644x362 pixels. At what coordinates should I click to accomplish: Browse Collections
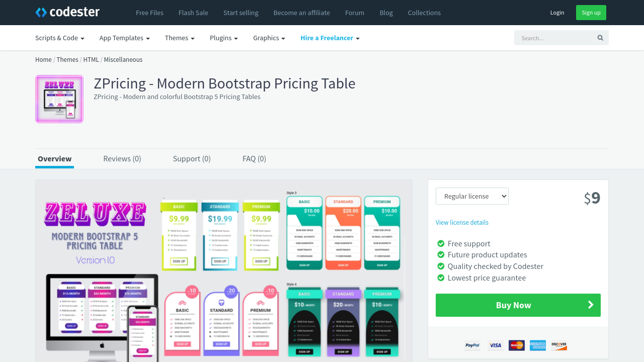tap(424, 13)
